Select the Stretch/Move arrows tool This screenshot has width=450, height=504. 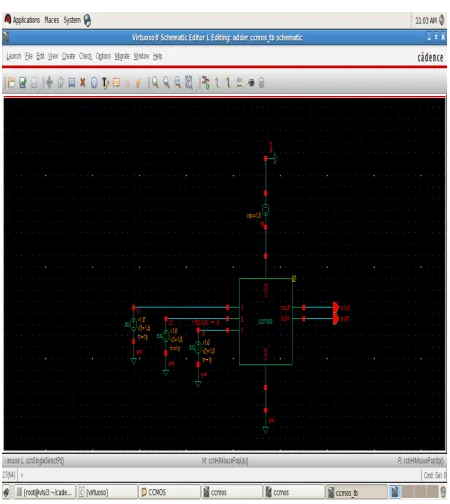coord(49,82)
